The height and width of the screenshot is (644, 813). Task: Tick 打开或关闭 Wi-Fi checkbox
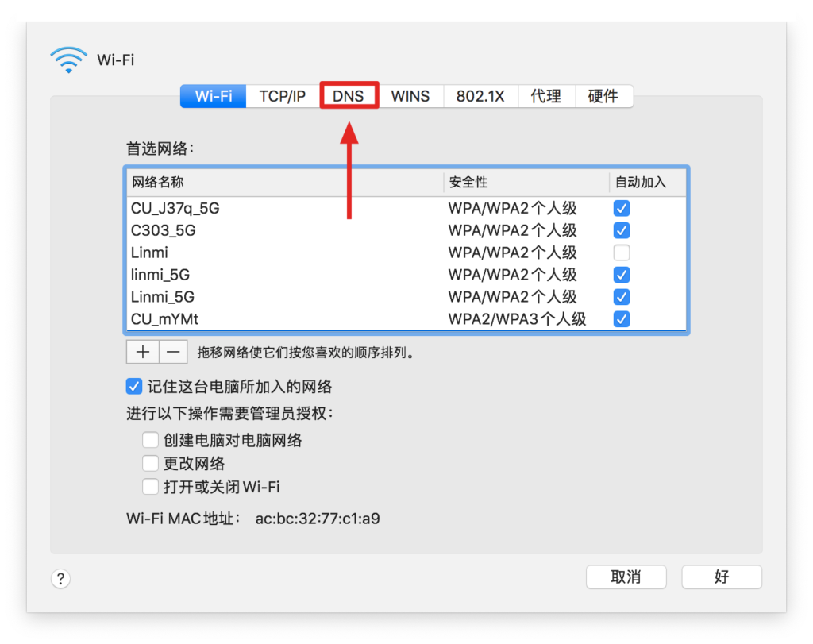coord(150,486)
